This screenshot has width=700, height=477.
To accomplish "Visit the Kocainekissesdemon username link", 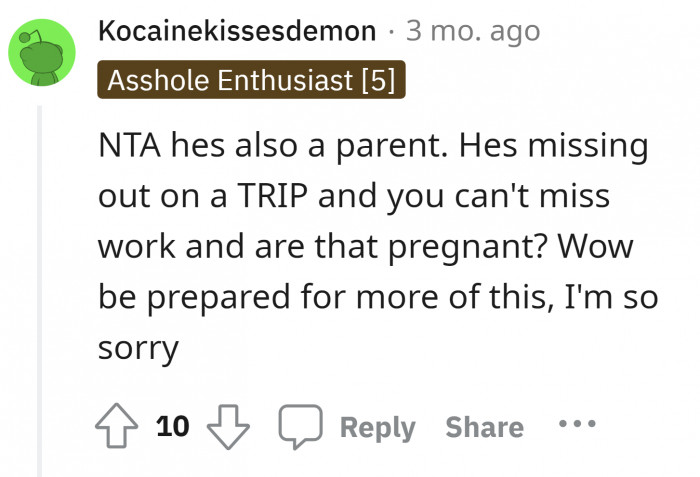I will click(x=237, y=31).
